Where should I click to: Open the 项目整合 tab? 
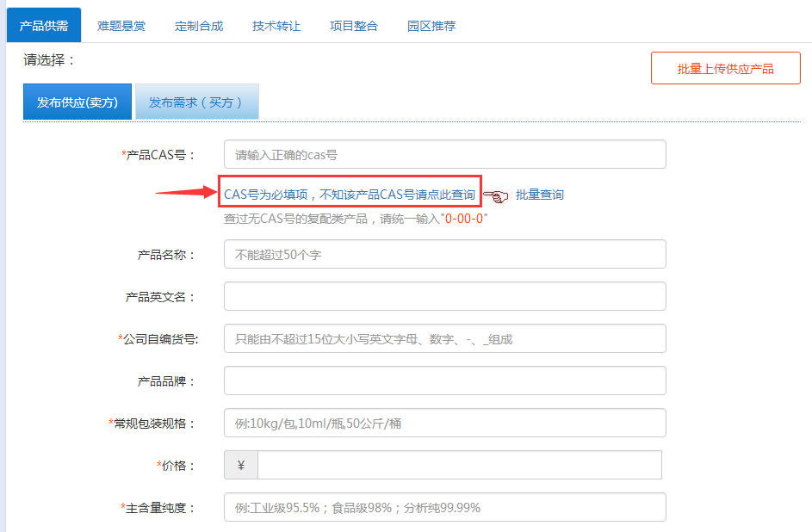point(354,26)
